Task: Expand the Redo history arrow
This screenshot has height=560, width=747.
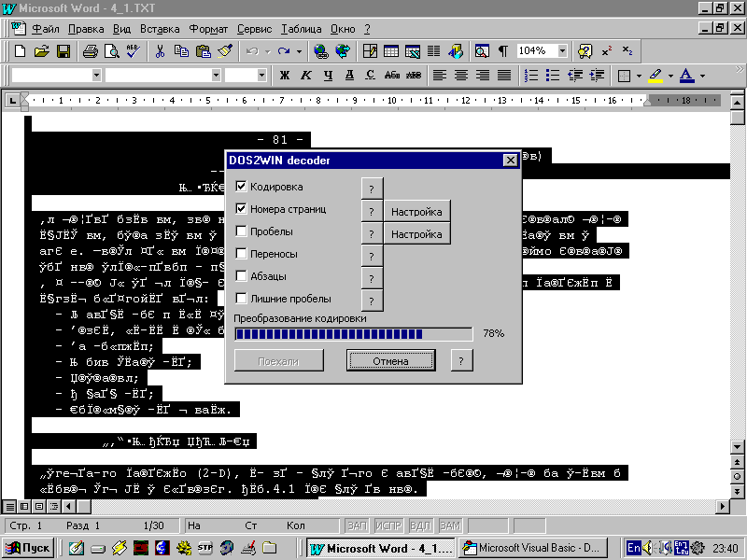Action: 299,51
